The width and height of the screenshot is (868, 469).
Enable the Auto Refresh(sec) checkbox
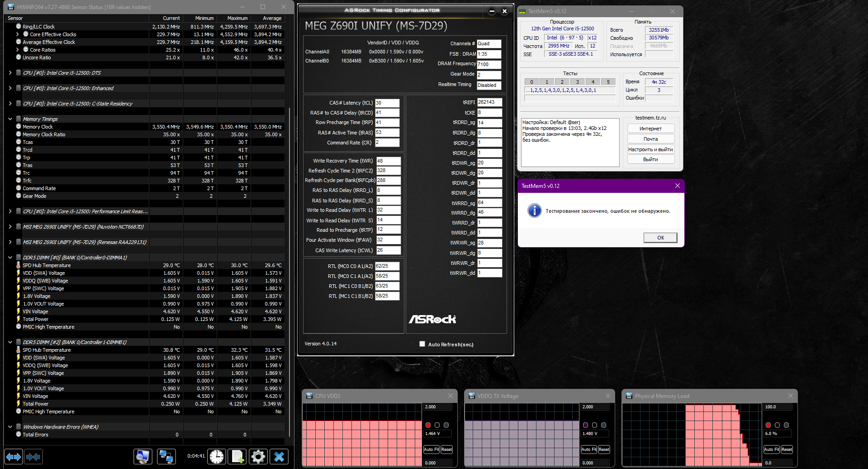[x=422, y=344]
